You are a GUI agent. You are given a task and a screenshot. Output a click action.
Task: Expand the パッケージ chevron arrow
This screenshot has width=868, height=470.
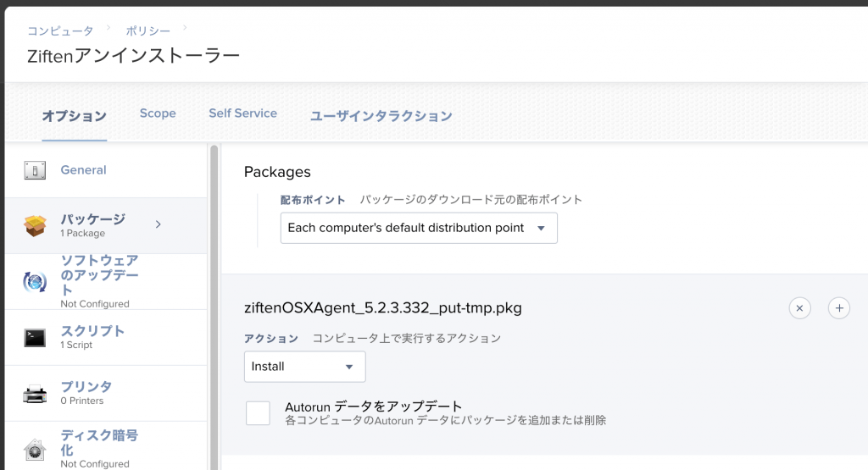(159, 224)
